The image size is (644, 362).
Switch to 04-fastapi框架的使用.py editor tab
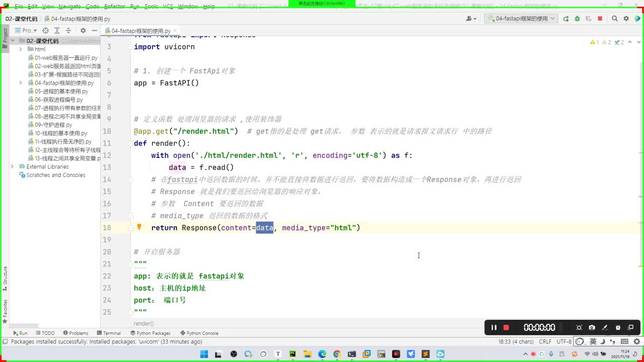[137, 31]
